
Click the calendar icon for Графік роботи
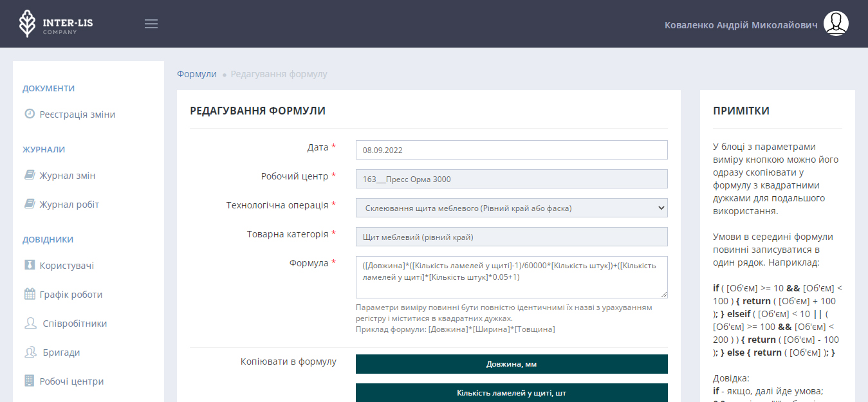30,294
